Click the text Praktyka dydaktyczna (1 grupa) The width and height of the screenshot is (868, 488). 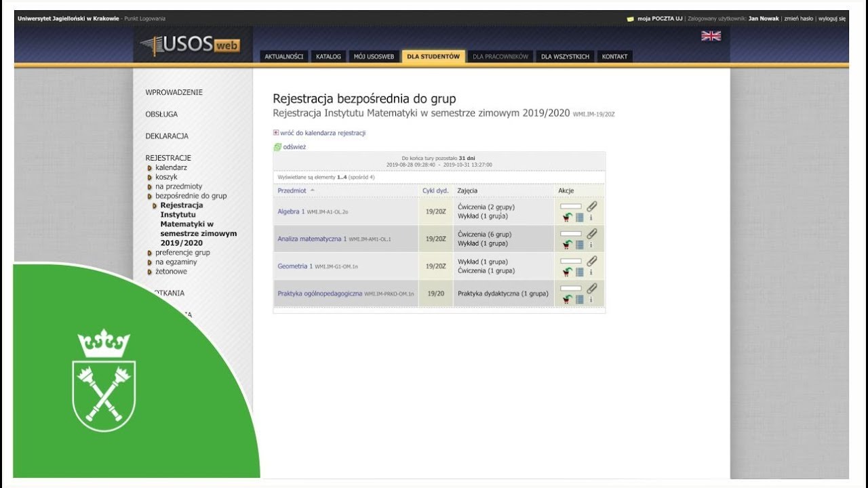(502, 293)
